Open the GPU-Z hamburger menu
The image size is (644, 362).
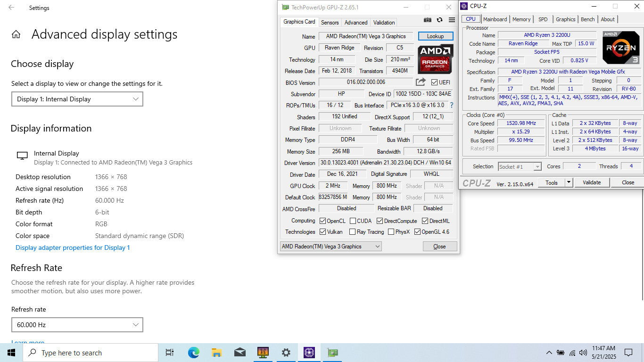point(452,20)
